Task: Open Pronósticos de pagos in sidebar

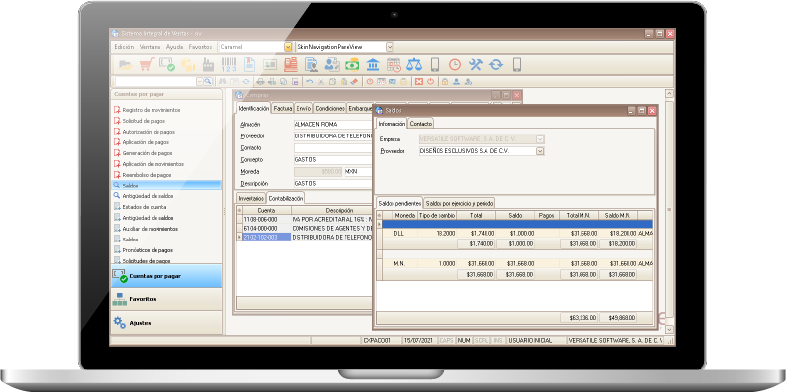Action: (x=148, y=250)
